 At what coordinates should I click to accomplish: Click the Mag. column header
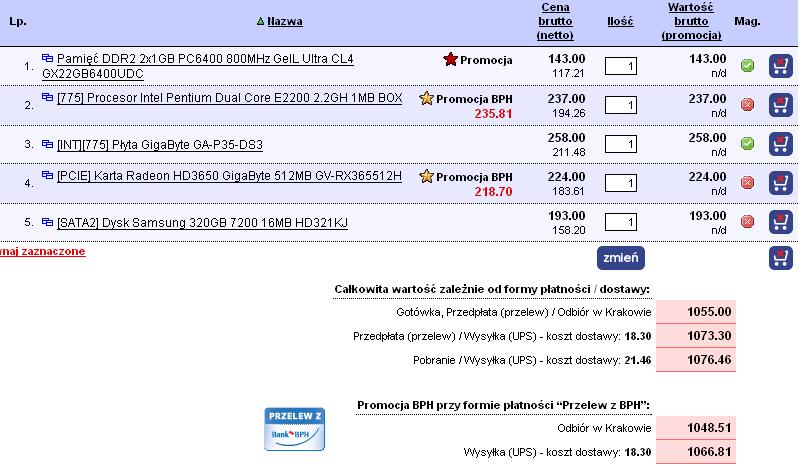click(747, 21)
